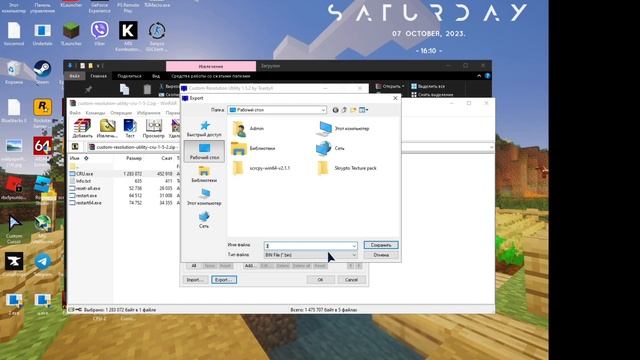
Task: Select Рабочий стол in Export dialog sidebar
Action: (x=204, y=151)
